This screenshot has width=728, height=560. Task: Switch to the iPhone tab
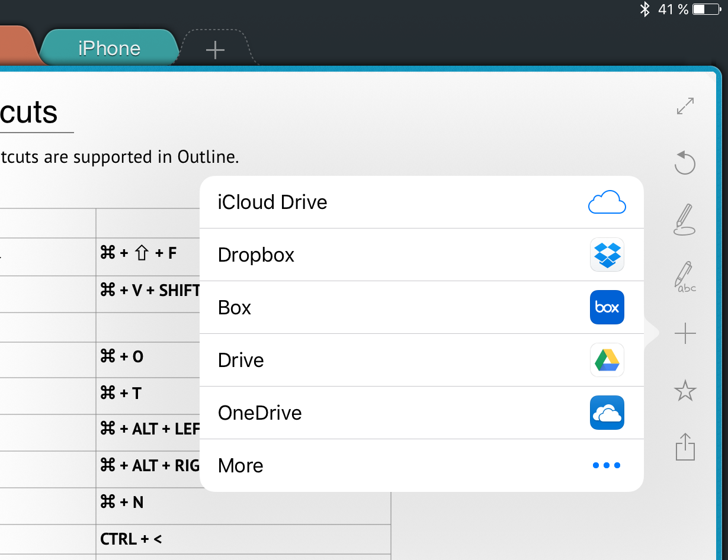(110, 47)
